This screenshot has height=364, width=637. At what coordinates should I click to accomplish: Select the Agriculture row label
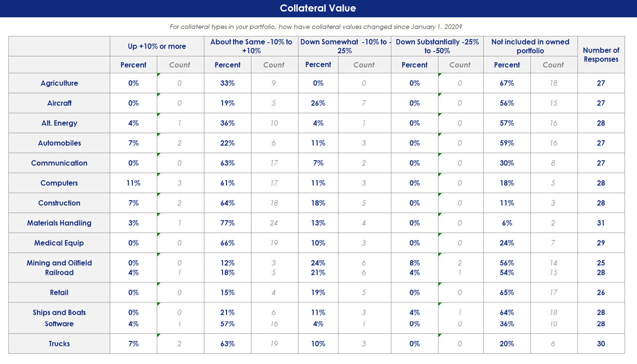tap(59, 83)
